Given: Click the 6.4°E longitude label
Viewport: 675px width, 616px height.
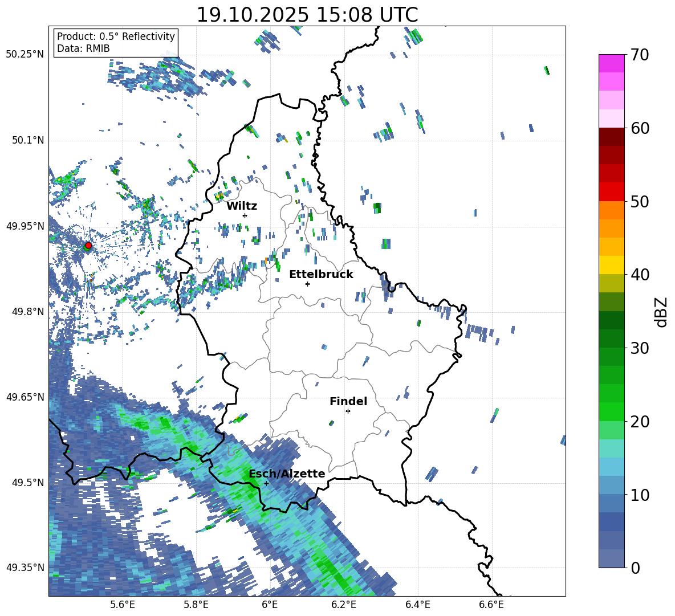Looking at the screenshot, I should tap(417, 605).
